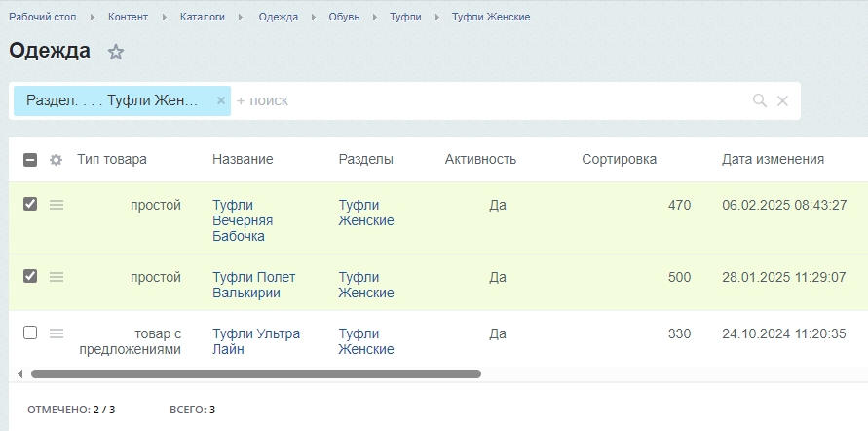Viewport: 868px width, 431px height.
Task: Remove the Раздел filter tag
Action: 221,100
